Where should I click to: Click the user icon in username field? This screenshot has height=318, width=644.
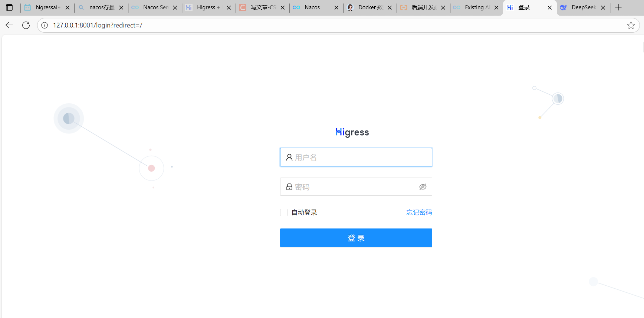tap(289, 157)
